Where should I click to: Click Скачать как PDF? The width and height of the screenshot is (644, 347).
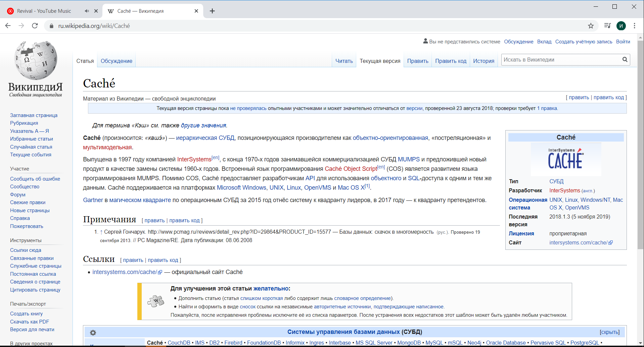[29, 322]
